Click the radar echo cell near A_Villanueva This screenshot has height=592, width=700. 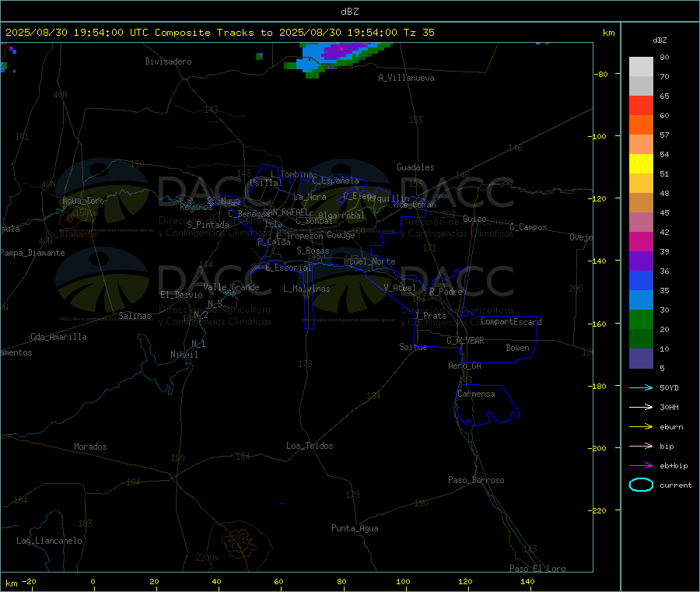[x=339, y=58]
